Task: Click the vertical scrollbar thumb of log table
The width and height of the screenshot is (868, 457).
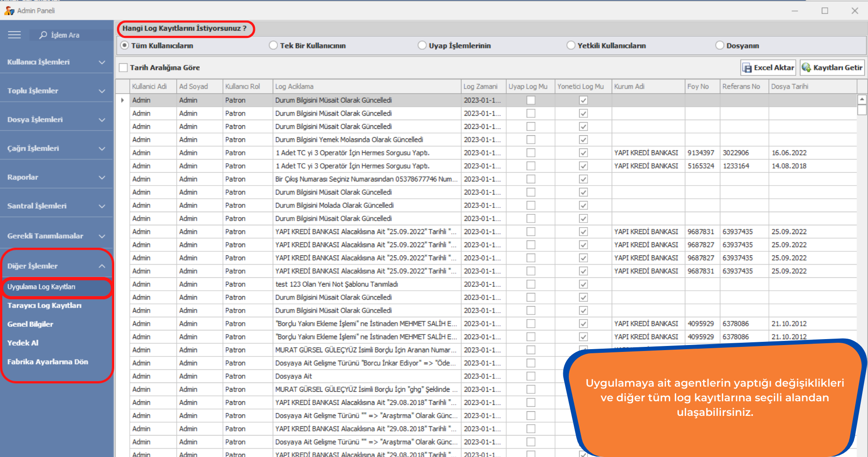Action: tap(862, 110)
